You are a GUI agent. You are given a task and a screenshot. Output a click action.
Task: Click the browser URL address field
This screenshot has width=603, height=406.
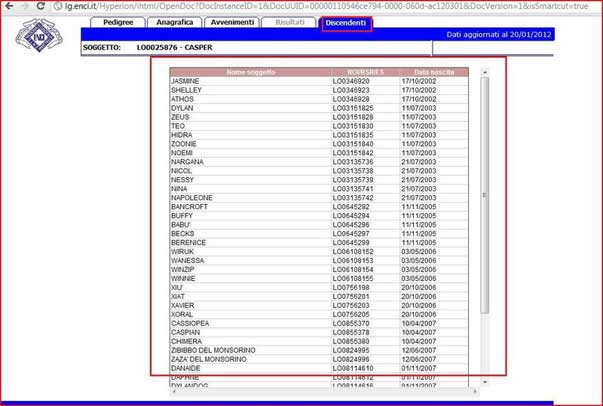pos(300,6)
